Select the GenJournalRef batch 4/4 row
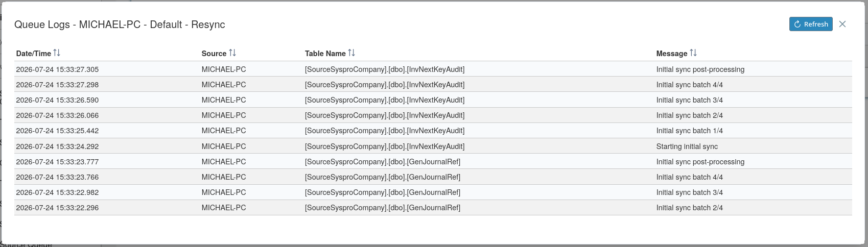The image size is (868, 247). (x=433, y=177)
